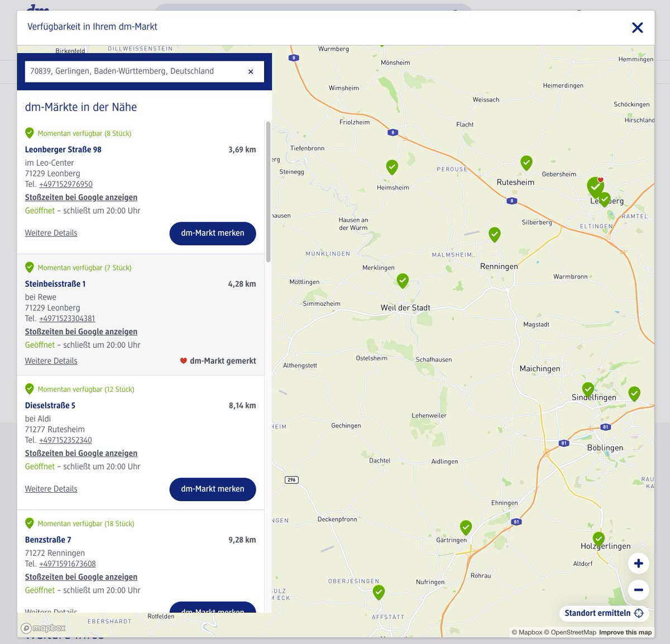Click the Improve this map link
Image resolution: width=670 pixels, height=644 pixels.
pyautogui.click(x=625, y=633)
